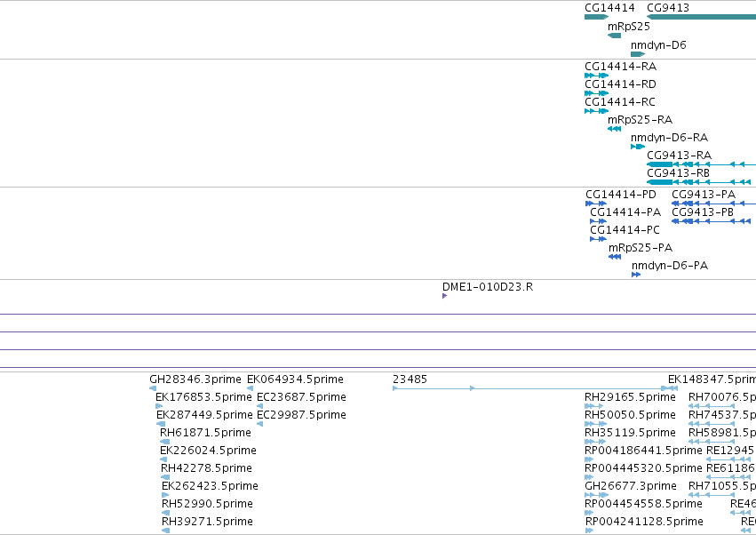Click the CG14414 gene arrow glyph
The image size is (756, 535).
point(596,17)
